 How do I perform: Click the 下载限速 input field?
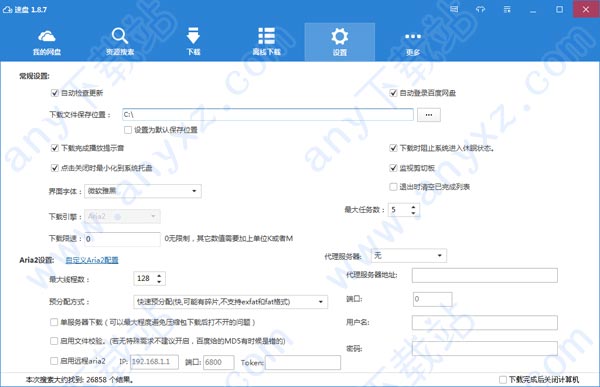(122, 239)
